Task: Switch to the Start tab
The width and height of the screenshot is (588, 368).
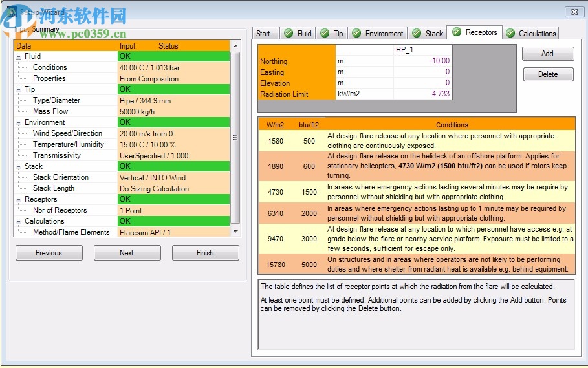Action: pyautogui.click(x=263, y=34)
